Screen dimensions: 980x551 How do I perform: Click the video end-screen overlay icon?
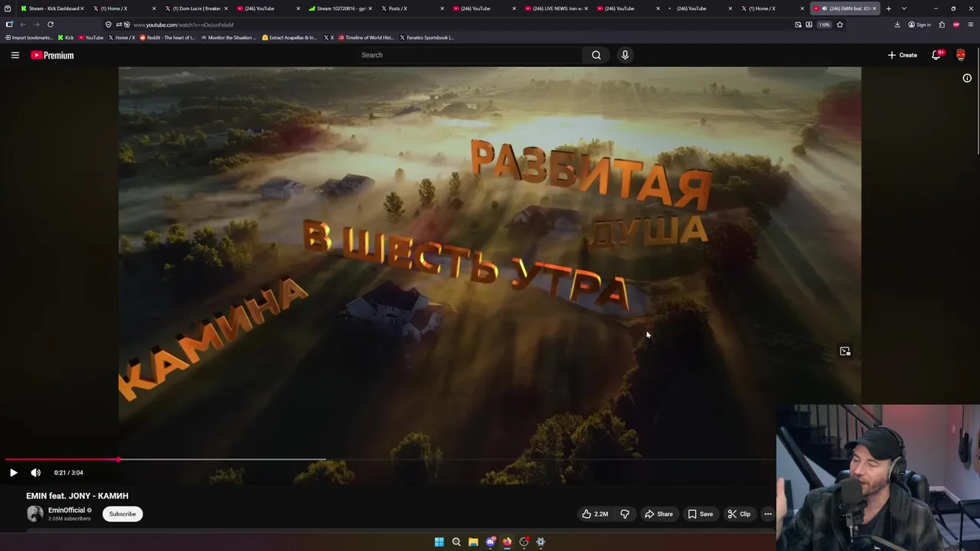point(844,351)
